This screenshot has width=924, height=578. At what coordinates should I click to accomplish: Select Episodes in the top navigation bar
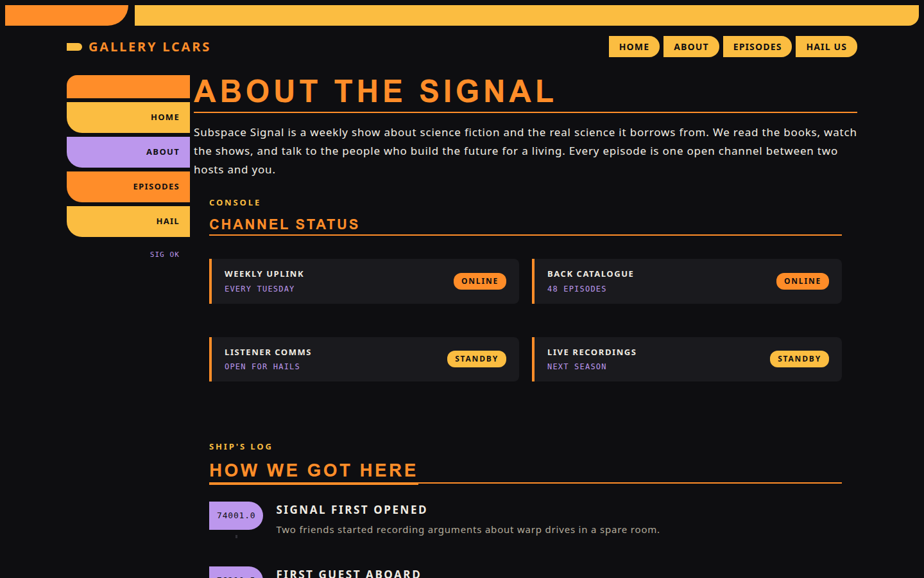pos(757,47)
